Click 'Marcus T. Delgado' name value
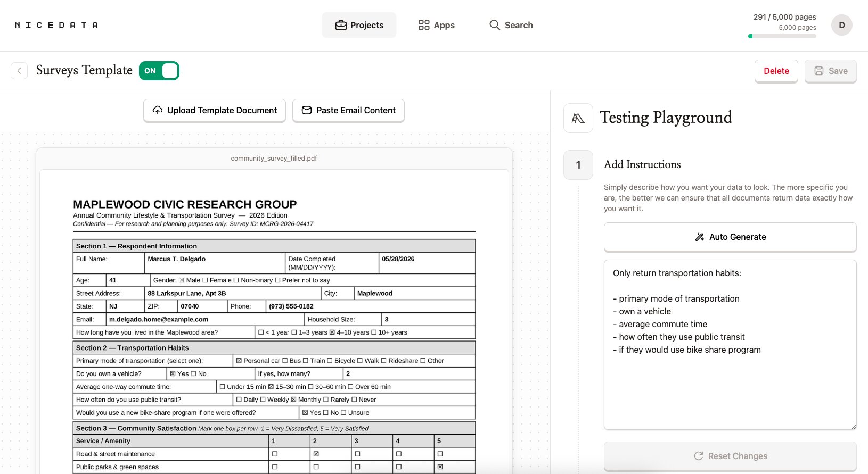This screenshot has width=868, height=474. point(176,259)
